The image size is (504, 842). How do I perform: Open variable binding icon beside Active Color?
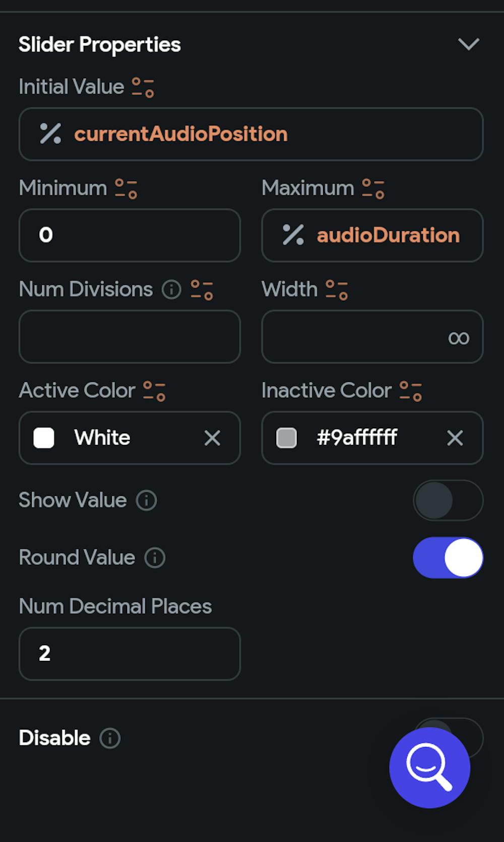[x=154, y=391]
